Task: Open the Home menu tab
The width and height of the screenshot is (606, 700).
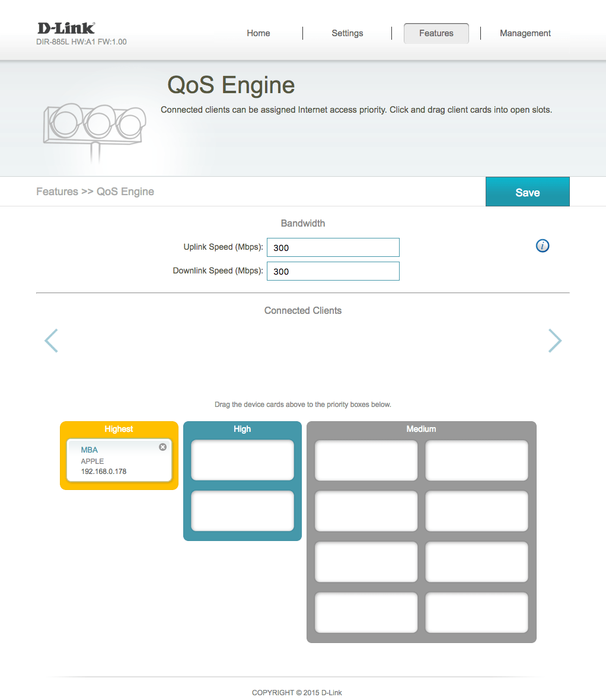Action: (x=258, y=33)
